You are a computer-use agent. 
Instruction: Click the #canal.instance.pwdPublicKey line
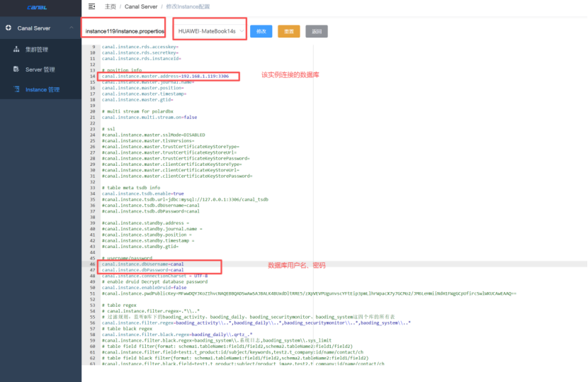pos(309,293)
